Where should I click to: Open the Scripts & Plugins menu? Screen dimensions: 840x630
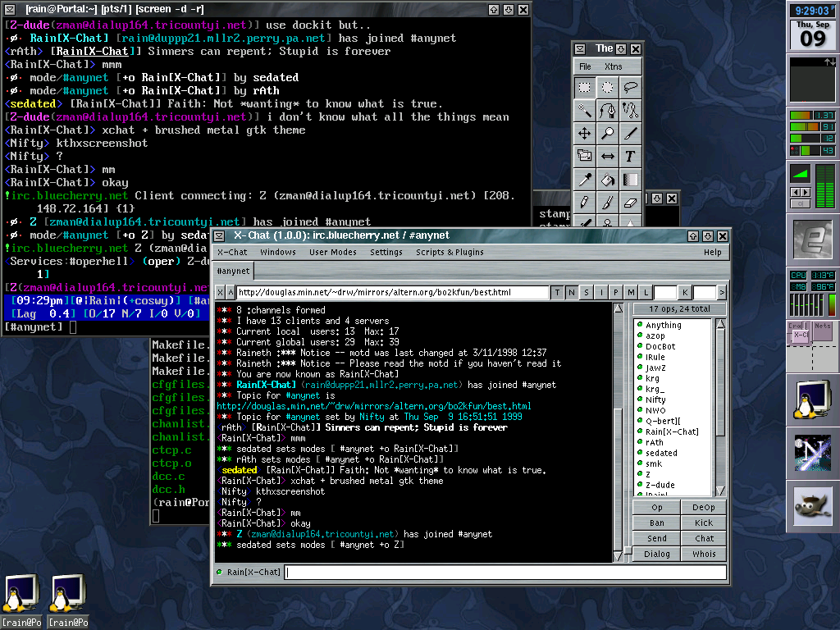tap(450, 253)
